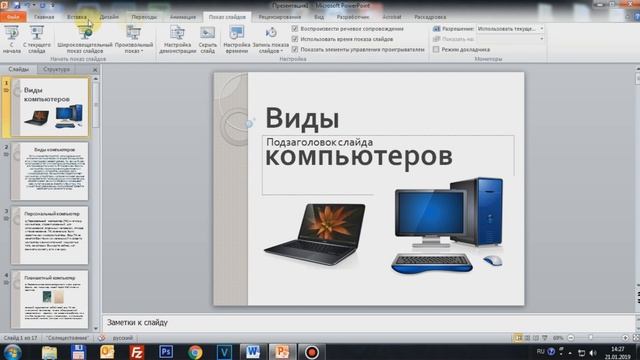Open Word from the taskbar
The image size is (640, 360).
click(253, 352)
